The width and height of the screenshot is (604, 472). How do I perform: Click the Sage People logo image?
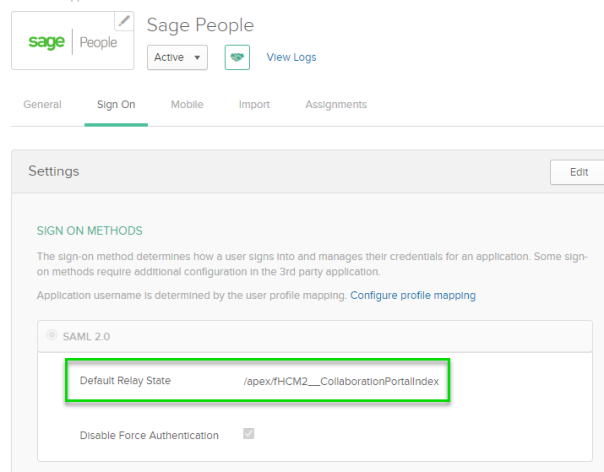pos(72,42)
